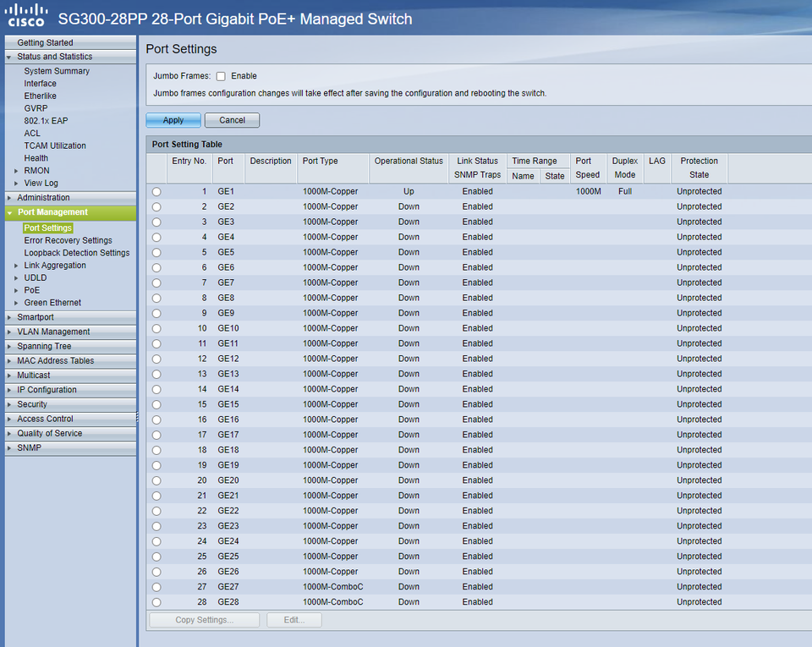This screenshot has width=812, height=647.
Task: Open Loopback Detection Settings page
Action: (77, 253)
